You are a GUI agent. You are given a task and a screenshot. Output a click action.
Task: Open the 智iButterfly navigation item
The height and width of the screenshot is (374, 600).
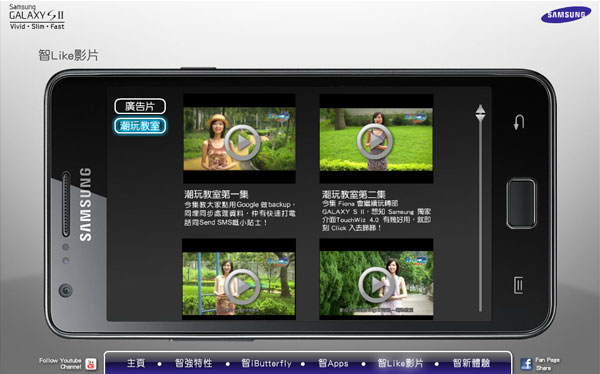266,363
